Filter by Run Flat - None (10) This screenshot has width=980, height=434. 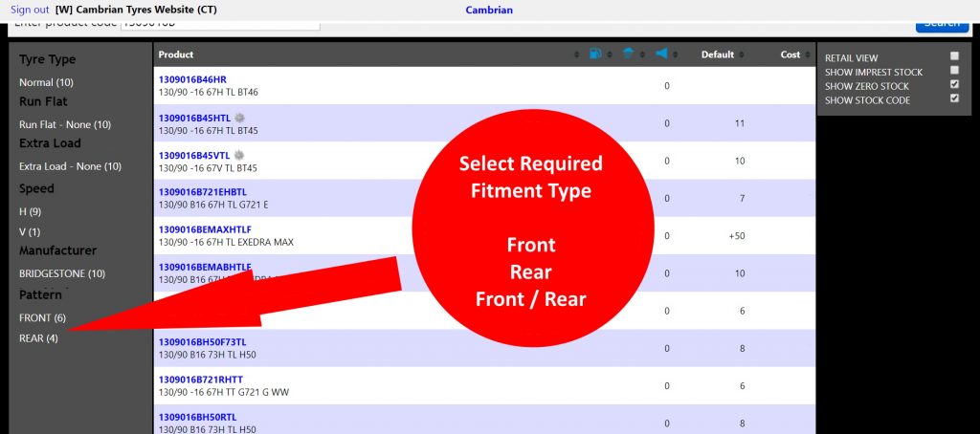[x=65, y=124]
